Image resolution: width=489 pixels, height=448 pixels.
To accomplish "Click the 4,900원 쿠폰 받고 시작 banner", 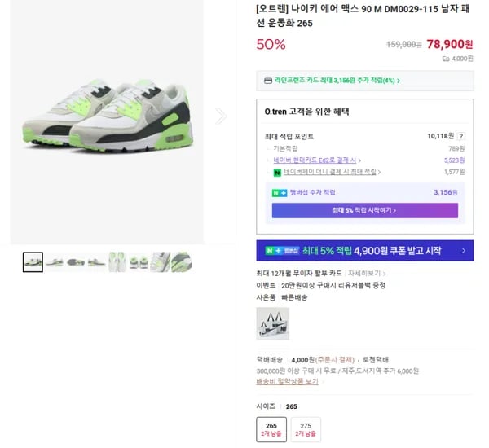I will point(365,250).
